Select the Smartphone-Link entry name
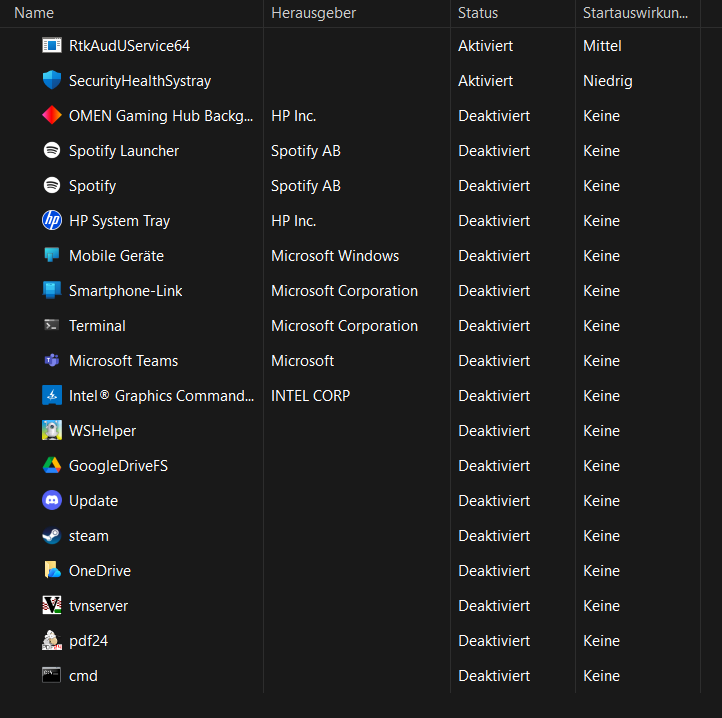 (125, 291)
